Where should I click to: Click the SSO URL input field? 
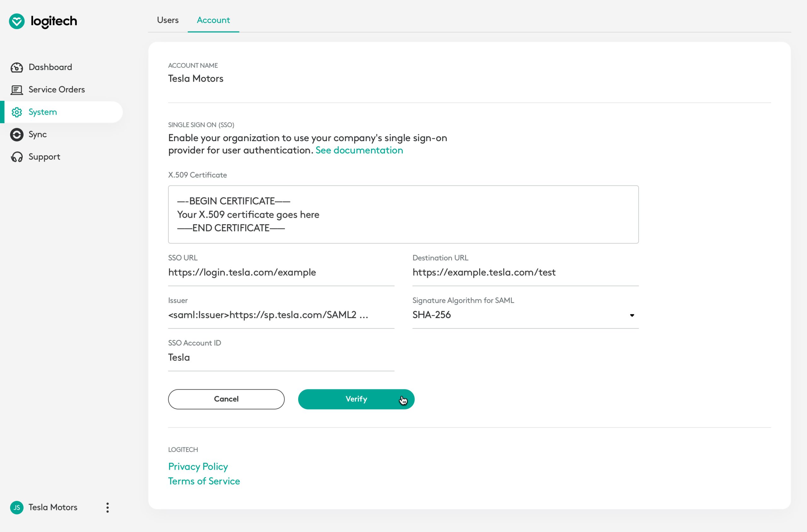[x=281, y=272]
